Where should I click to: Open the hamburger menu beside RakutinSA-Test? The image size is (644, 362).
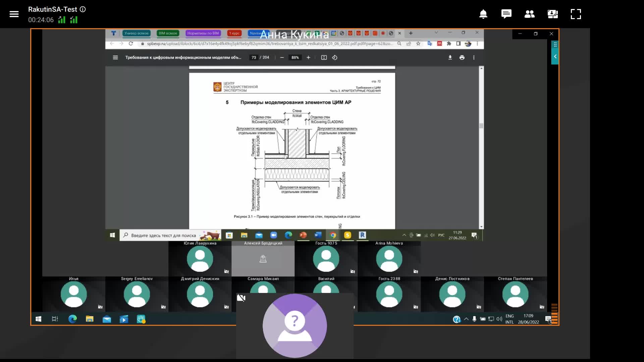pos(14,14)
